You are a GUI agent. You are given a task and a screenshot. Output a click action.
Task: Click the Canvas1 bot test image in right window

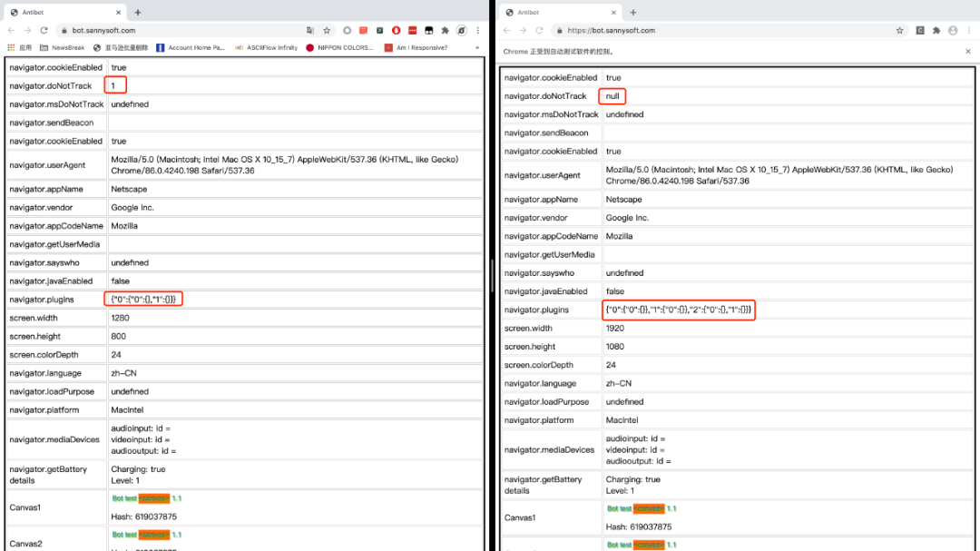642,508
